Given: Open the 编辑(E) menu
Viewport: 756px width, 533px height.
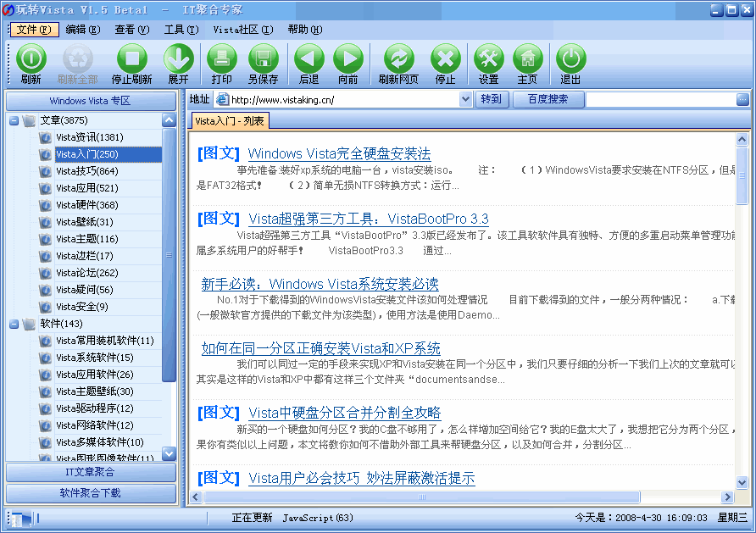Looking at the screenshot, I should click(83, 30).
